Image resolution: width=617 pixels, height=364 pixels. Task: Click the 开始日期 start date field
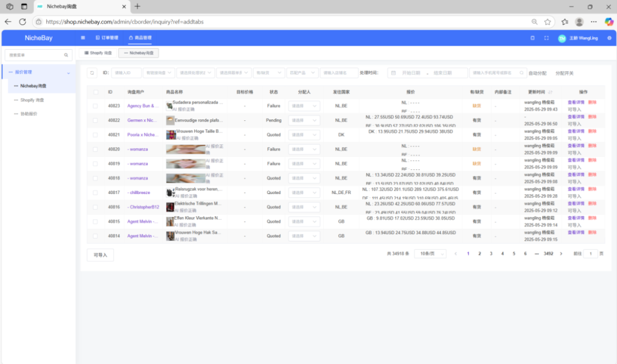coord(411,73)
